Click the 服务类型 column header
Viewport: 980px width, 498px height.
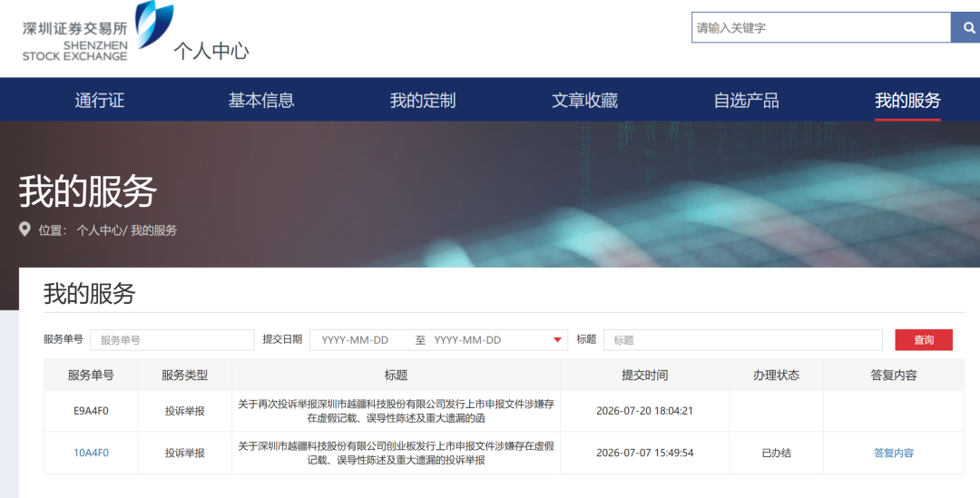click(x=185, y=375)
